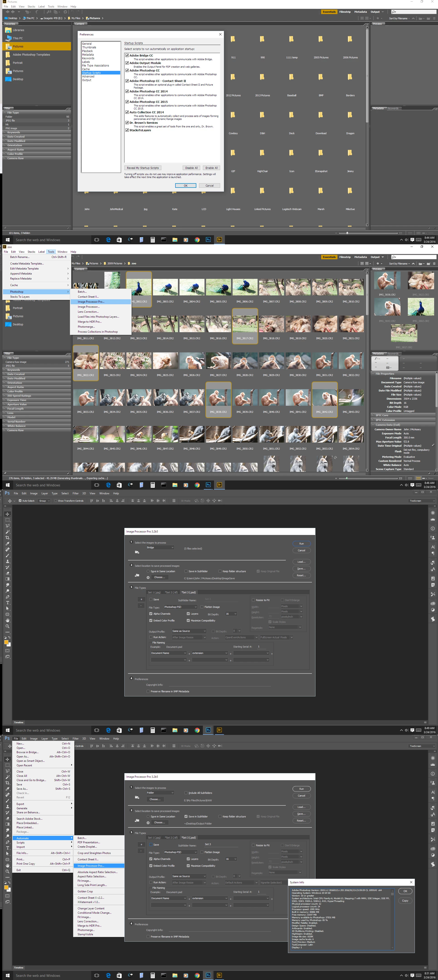The width and height of the screenshot is (438, 980).
Task: Choose Load Files into Photoshop Layers menu item
Action: point(98,317)
